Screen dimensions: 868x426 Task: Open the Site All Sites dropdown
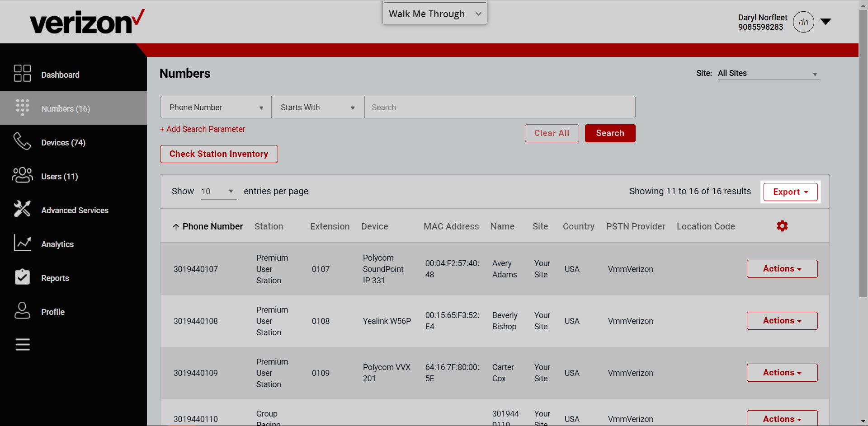[x=769, y=73]
